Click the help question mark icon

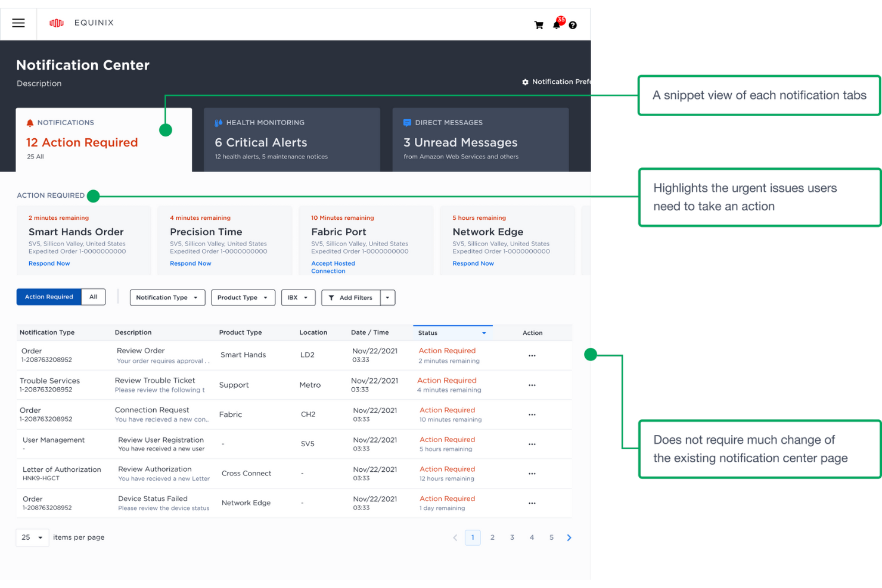pos(573,25)
